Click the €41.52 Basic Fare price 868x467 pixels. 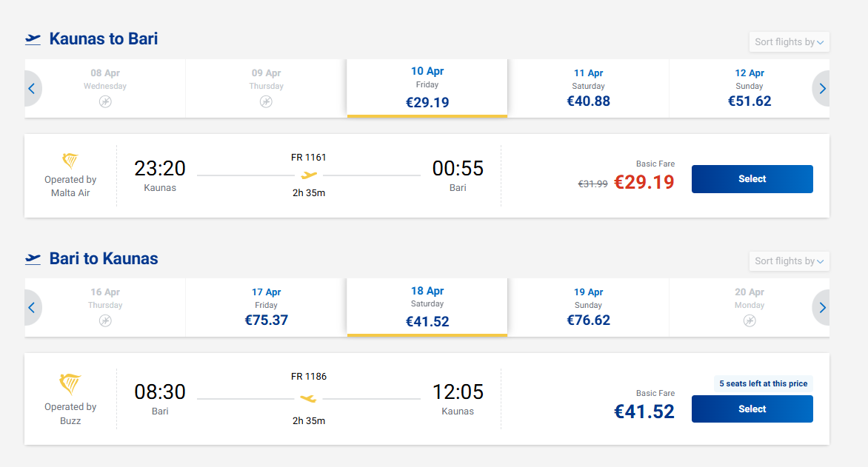point(644,411)
